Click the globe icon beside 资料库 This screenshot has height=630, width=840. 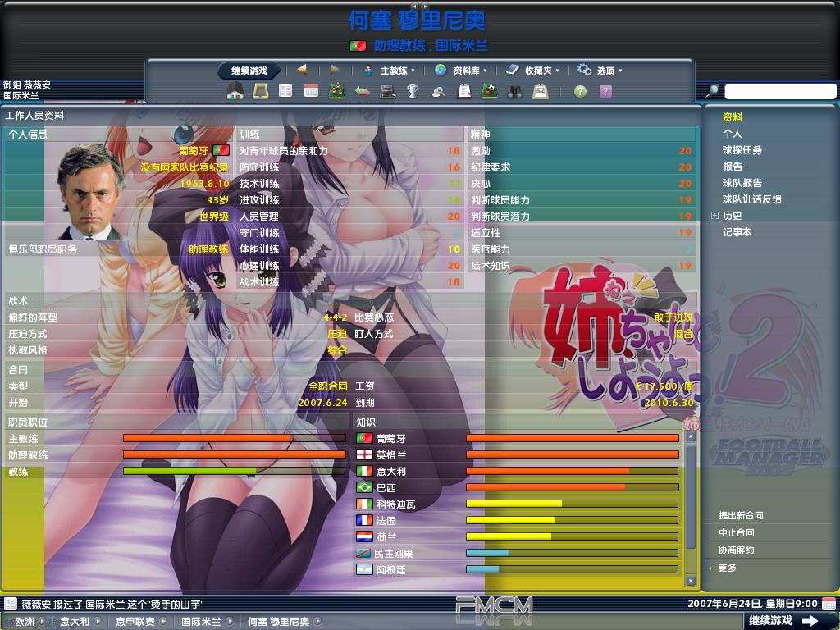441,70
